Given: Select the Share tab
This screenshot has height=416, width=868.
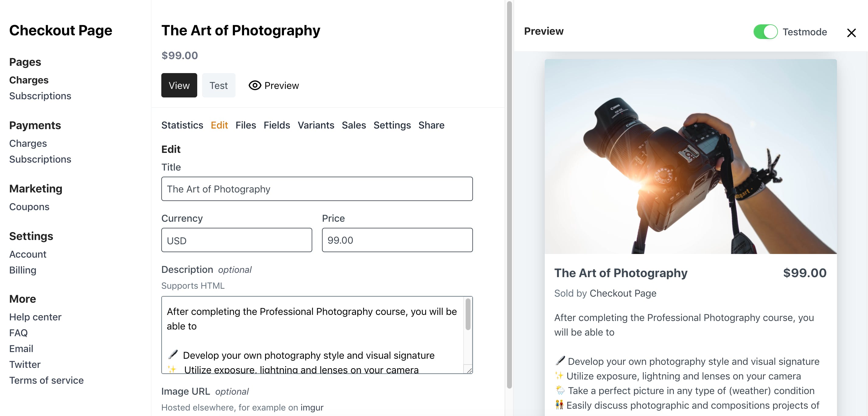Looking at the screenshot, I should [431, 125].
